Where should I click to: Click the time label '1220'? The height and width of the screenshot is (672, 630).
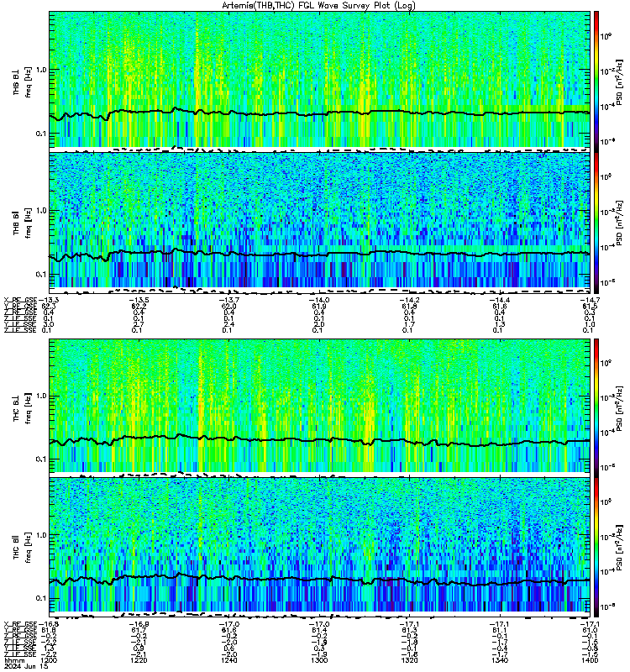pyautogui.click(x=139, y=660)
